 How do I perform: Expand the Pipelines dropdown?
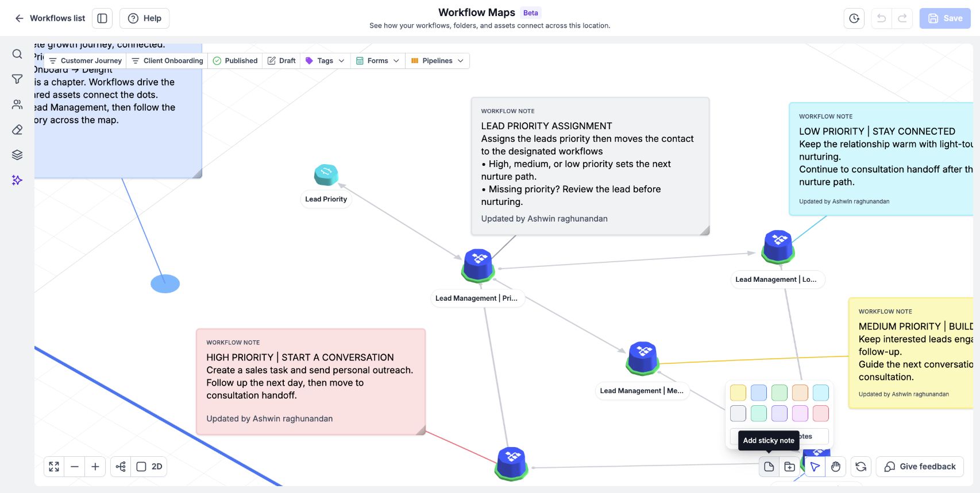click(x=438, y=61)
